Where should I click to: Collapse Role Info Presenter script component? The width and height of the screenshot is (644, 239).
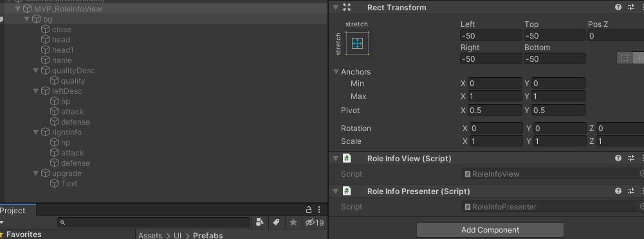coord(335,191)
